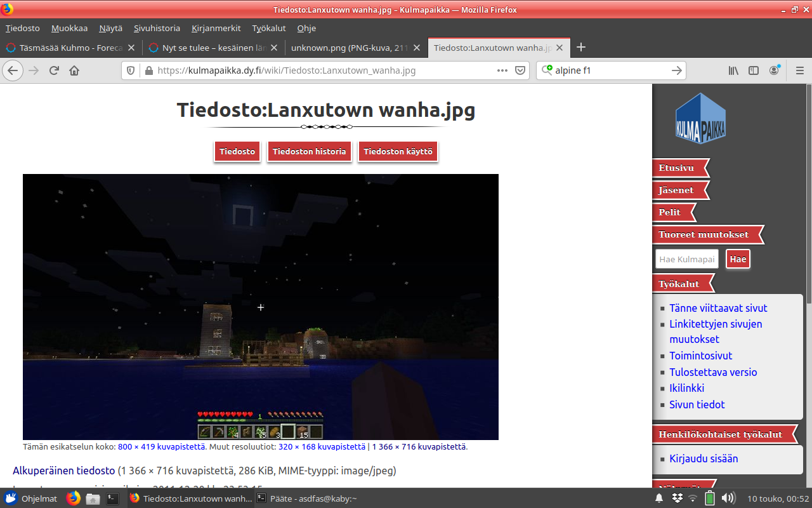Click the Hae search button
Image resolution: width=812 pixels, height=508 pixels.
pos(738,259)
